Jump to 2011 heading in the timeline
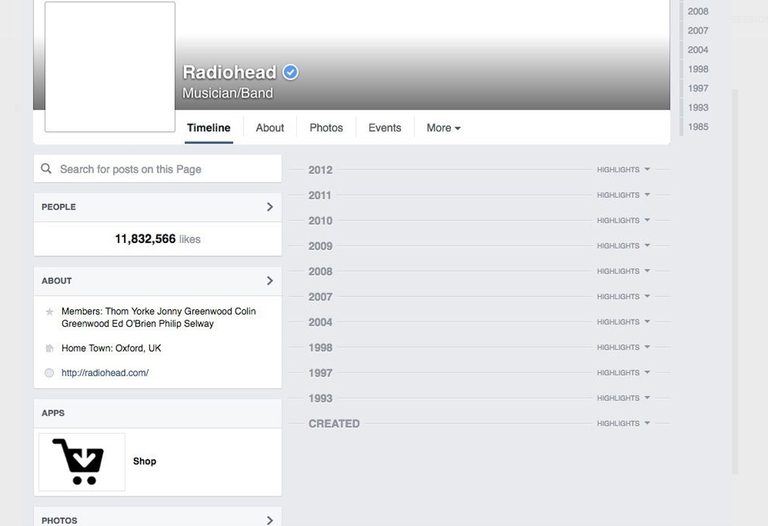The width and height of the screenshot is (768, 526). pyautogui.click(x=320, y=195)
